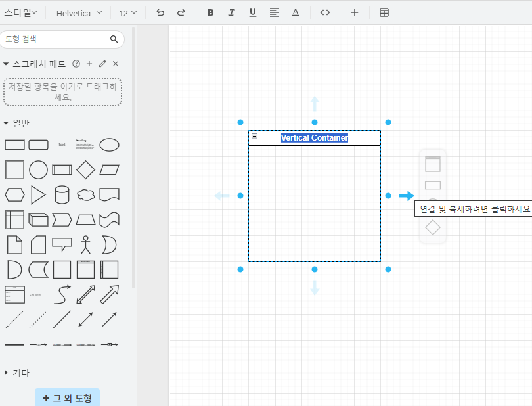Select the trapezoid shape

[x=85, y=219]
